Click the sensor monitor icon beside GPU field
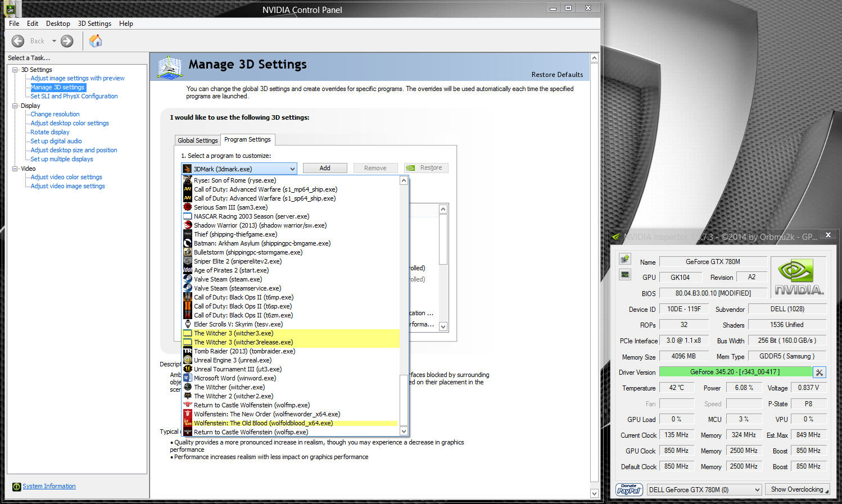Image resolution: width=842 pixels, height=504 pixels. [x=624, y=274]
